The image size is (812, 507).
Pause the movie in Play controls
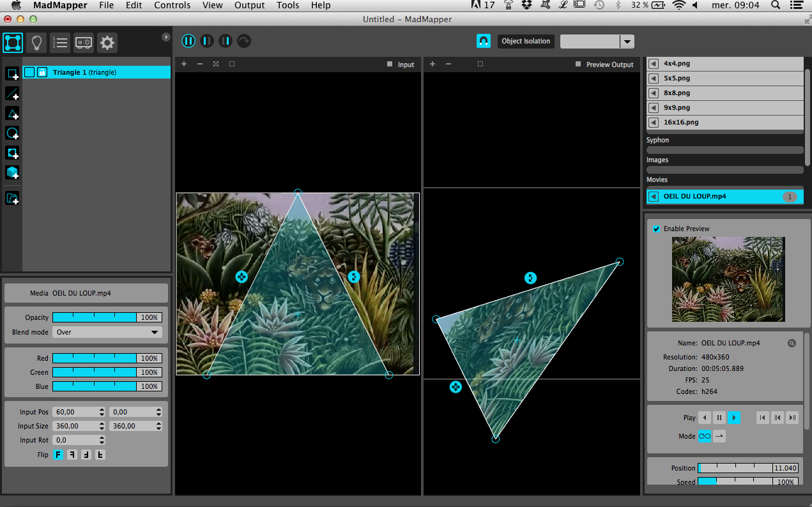point(719,418)
